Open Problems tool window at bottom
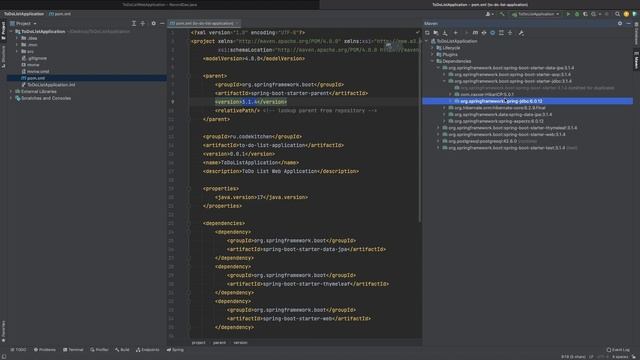Viewport: 640px width, 360px height. [45, 350]
